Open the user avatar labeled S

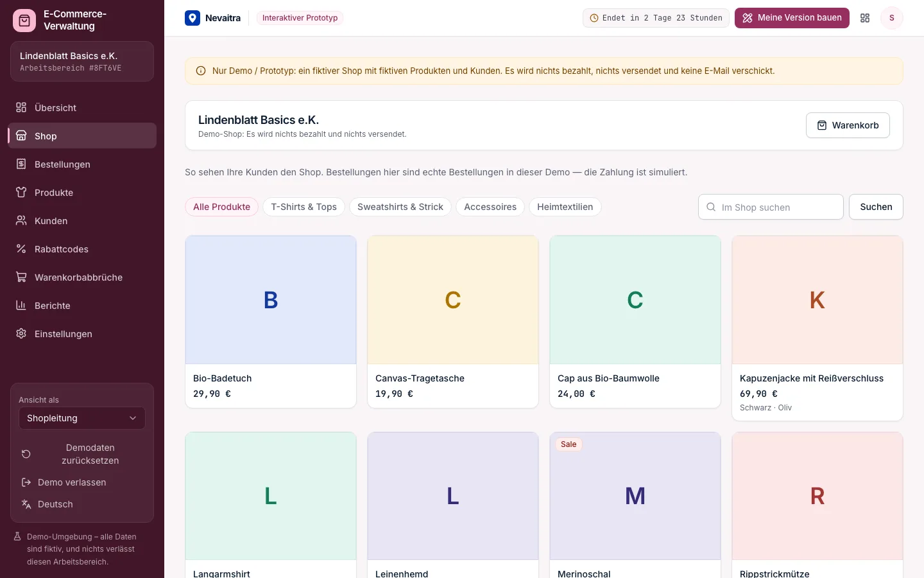pyautogui.click(x=892, y=18)
